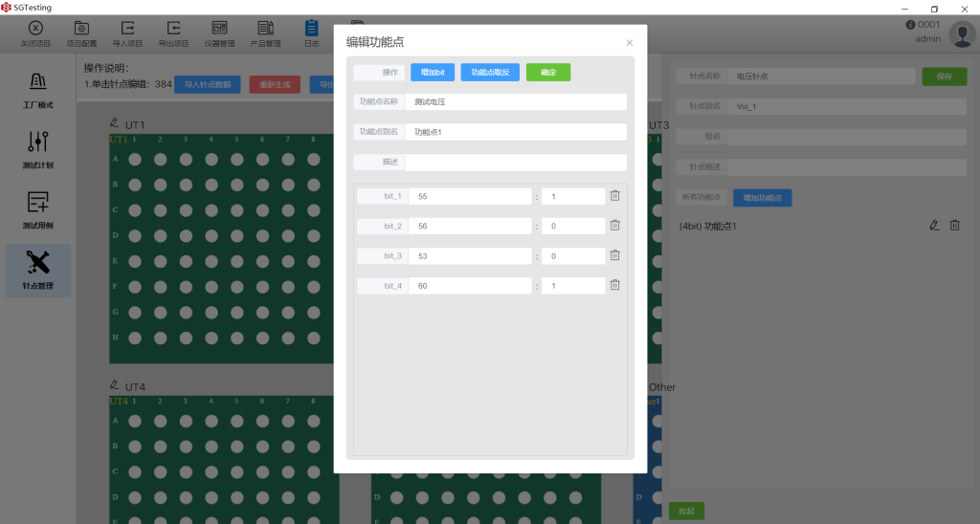980x524 pixels.
Task: Open 测试计划 in the sidebar
Action: [38, 150]
